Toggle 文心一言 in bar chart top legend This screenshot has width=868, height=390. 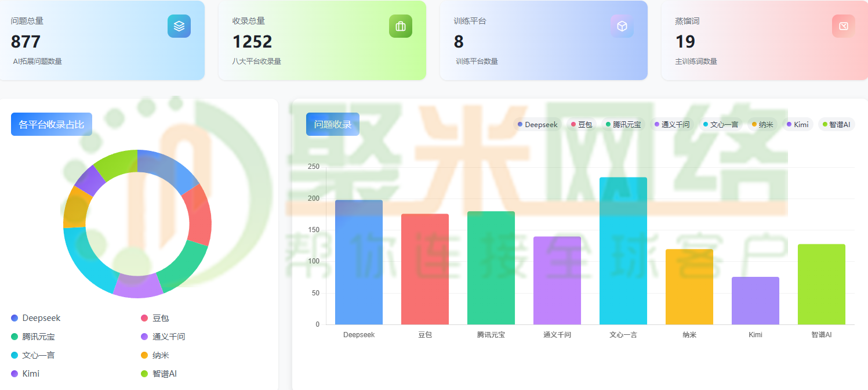point(721,124)
